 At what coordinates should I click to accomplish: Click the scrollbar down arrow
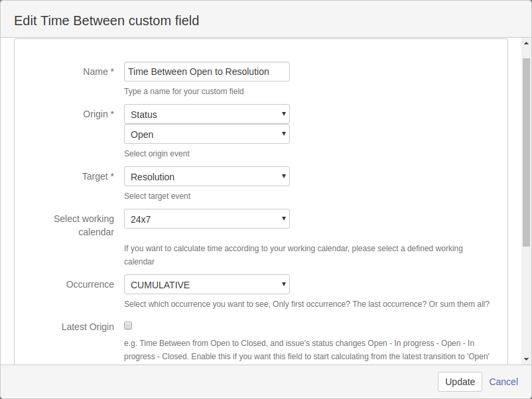(x=526, y=359)
